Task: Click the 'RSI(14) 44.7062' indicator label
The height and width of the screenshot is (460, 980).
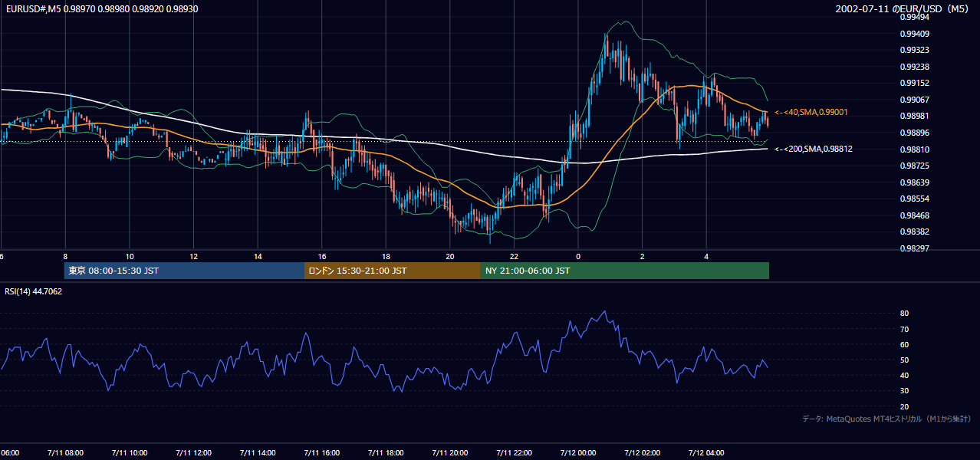Action: (34, 291)
